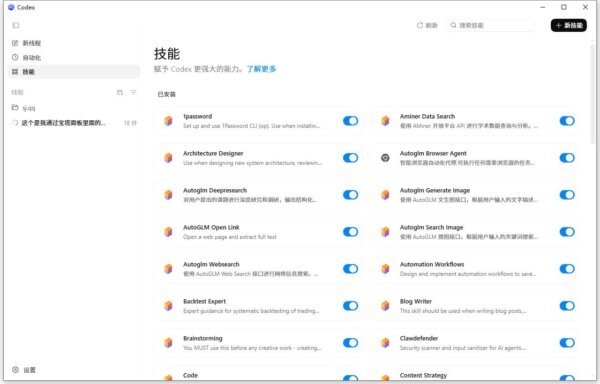Click the Automation Workflows skill icon
Viewport: 600px width, 384px height.
click(385, 269)
